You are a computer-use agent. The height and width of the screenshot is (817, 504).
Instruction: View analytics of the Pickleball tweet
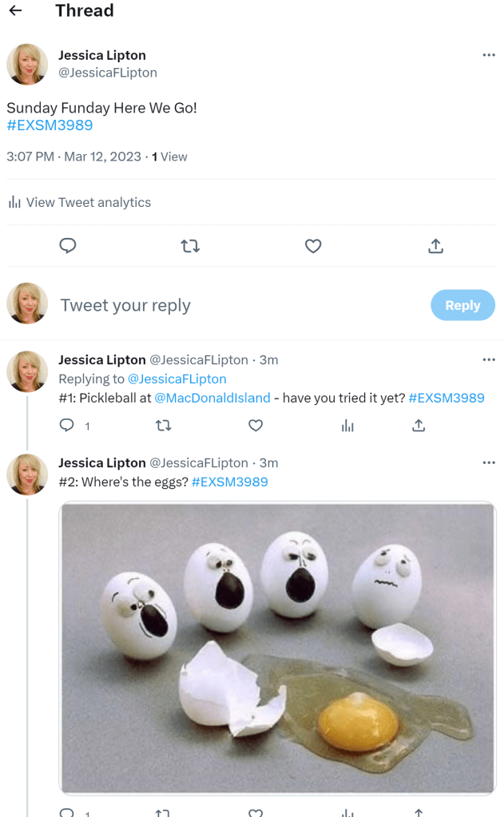coord(347,426)
